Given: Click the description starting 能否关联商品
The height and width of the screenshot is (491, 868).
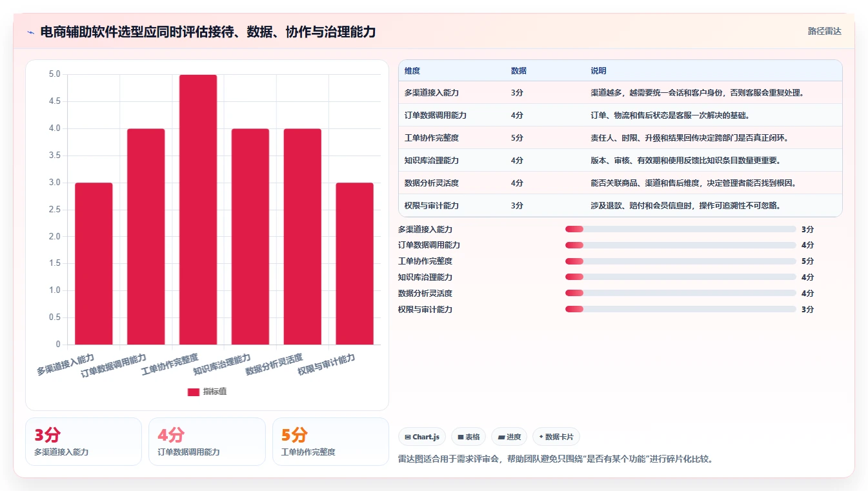Looking at the screenshot, I should (x=694, y=183).
